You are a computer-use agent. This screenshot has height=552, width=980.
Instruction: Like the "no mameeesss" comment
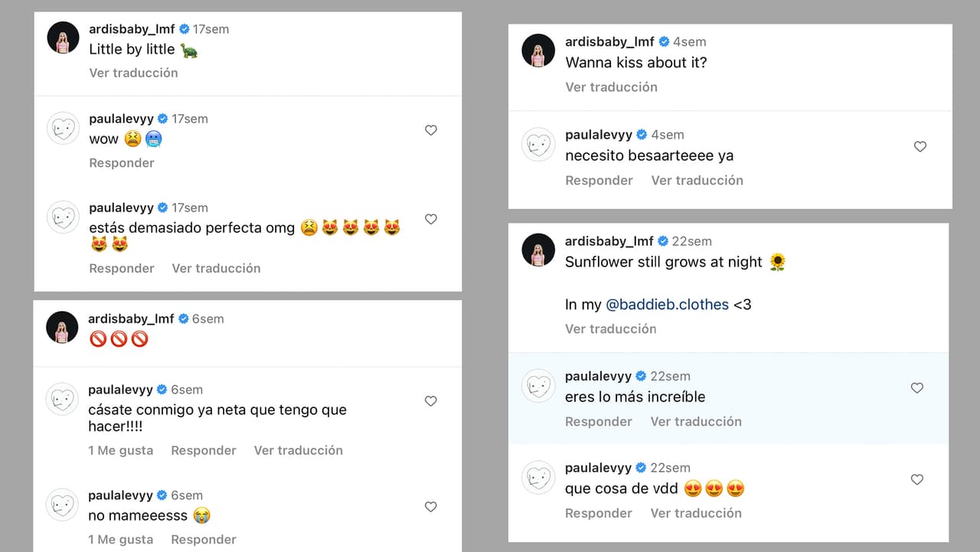[431, 506]
